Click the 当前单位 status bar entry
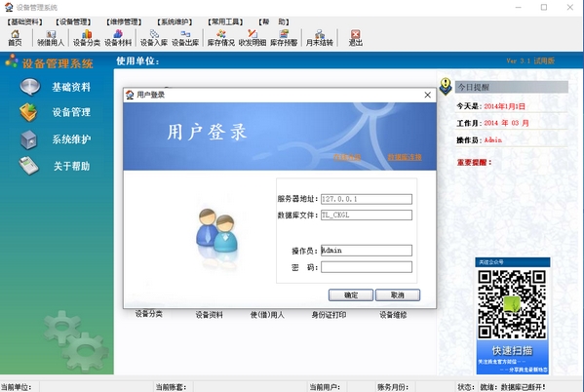The width and height of the screenshot is (584, 392). (x=16, y=387)
